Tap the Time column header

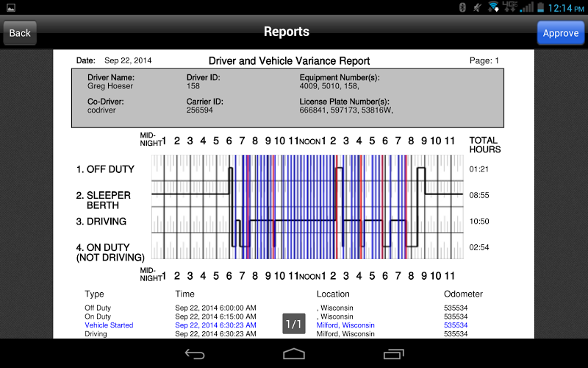pos(185,294)
